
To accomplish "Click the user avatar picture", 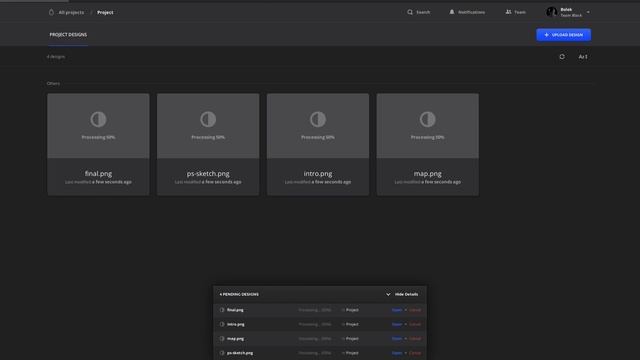I will 551,12.
